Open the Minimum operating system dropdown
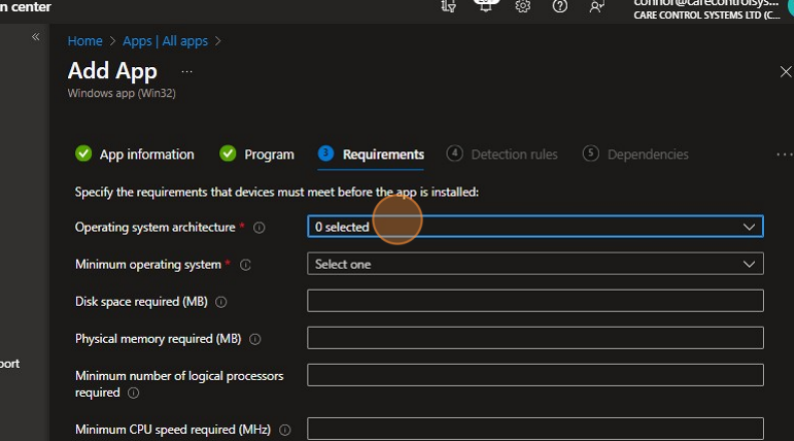 pyautogui.click(x=534, y=264)
